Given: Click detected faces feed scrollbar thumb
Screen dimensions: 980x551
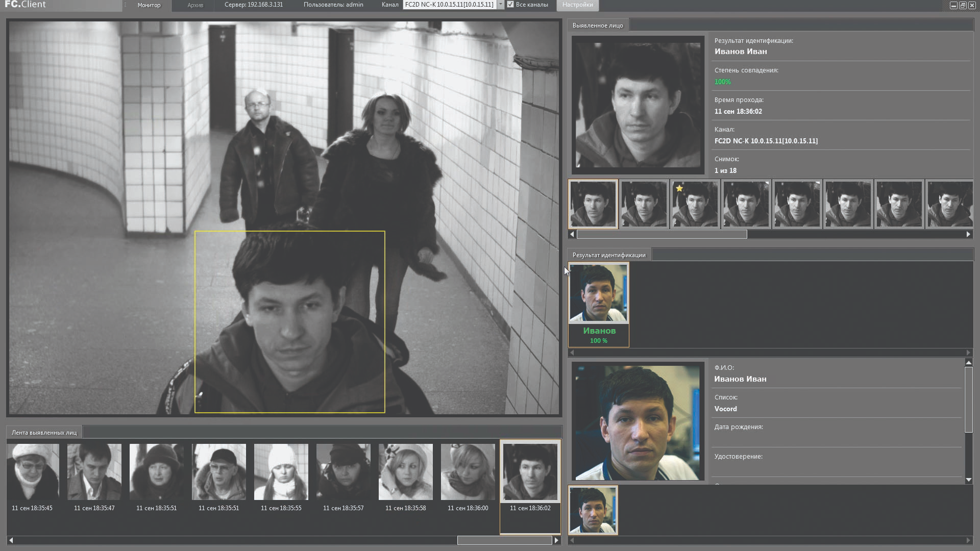Looking at the screenshot, I should click(x=504, y=540).
